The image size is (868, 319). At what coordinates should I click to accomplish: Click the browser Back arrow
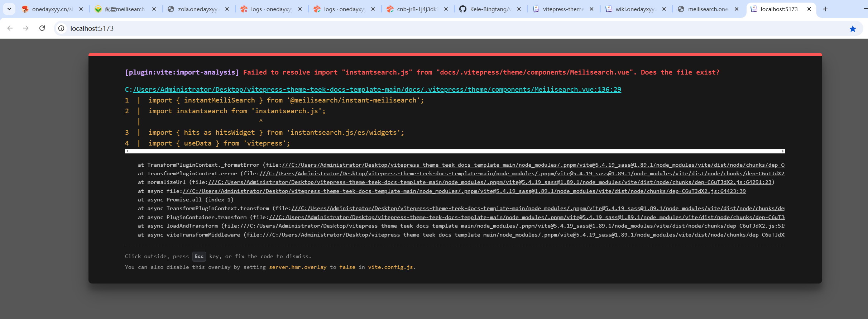[10, 28]
